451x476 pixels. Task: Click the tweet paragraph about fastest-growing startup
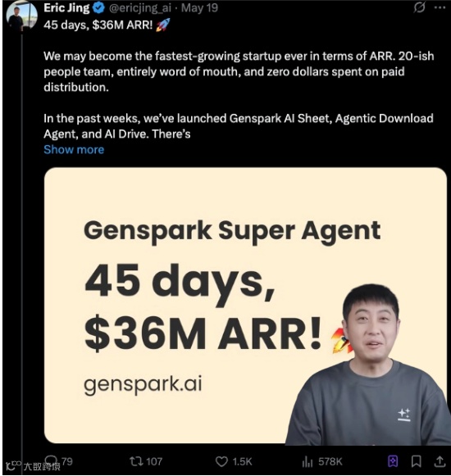point(239,71)
